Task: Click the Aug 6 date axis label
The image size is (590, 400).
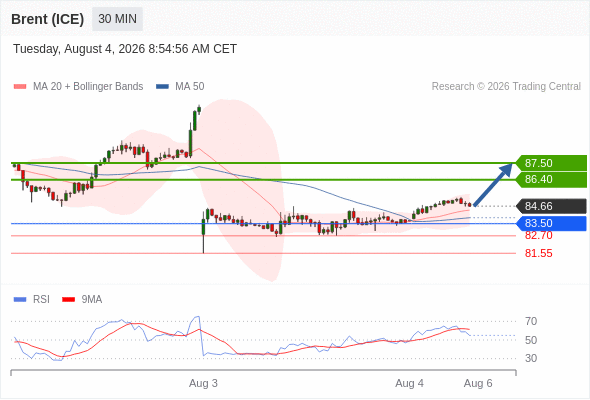Action: click(478, 383)
